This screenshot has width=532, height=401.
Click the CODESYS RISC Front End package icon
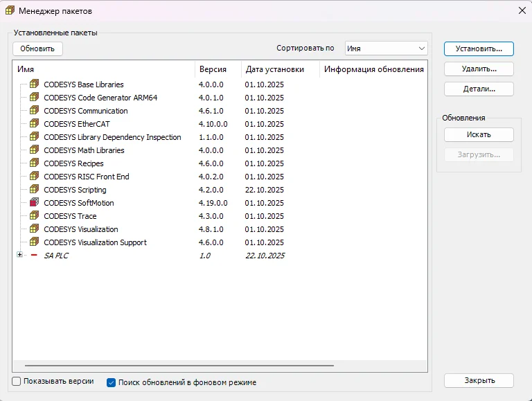coord(34,176)
